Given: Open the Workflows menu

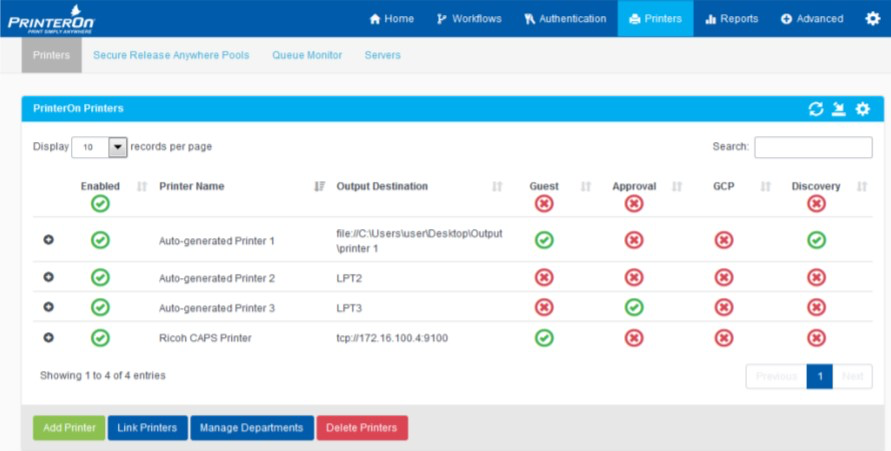Looking at the screenshot, I should [x=469, y=19].
